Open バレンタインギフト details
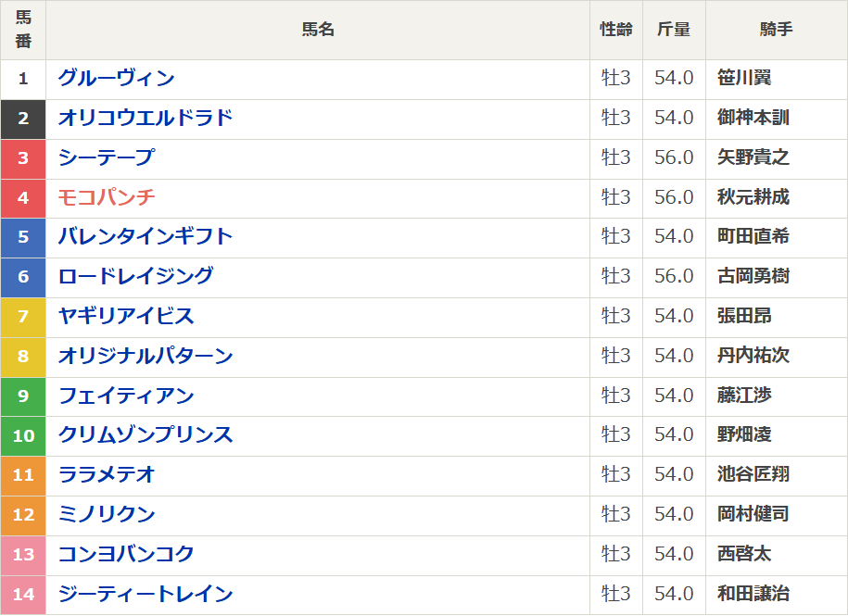This screenshot has width=848, height=616. [145, 237]
